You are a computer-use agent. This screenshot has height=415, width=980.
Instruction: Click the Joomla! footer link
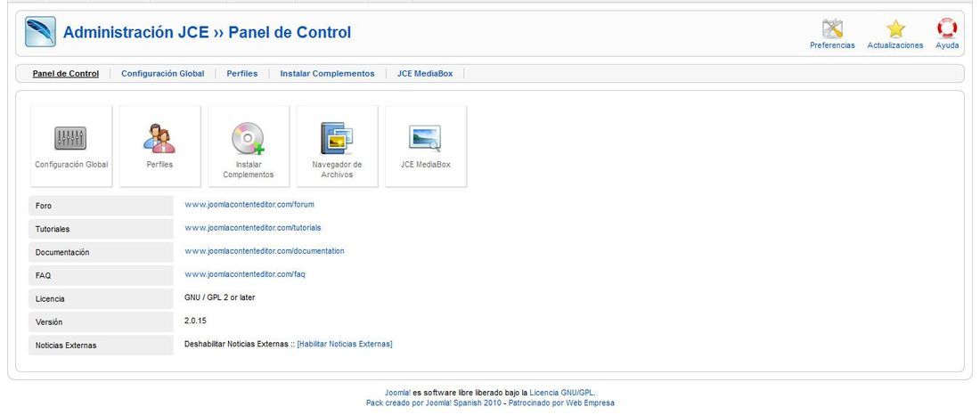397,393
